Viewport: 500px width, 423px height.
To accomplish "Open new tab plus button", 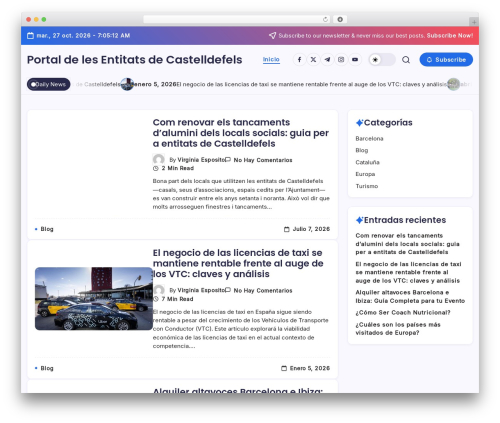I will point(474,22).
